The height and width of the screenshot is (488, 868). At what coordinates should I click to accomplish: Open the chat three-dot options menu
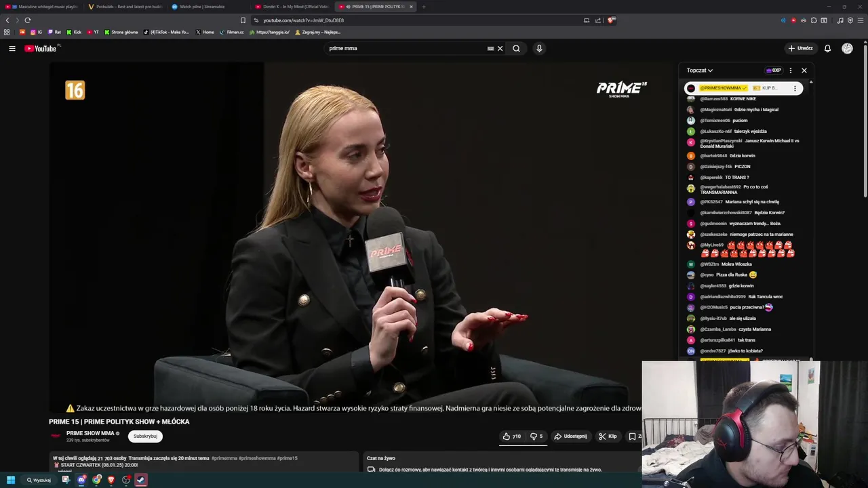click(790, 70)
